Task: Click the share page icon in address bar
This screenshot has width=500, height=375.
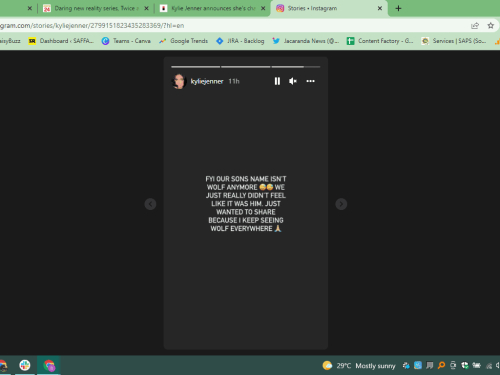Action: (475, 26)
